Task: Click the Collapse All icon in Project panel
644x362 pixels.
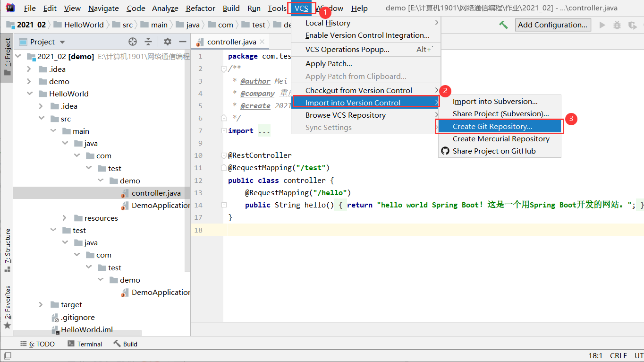Action: 148,42
